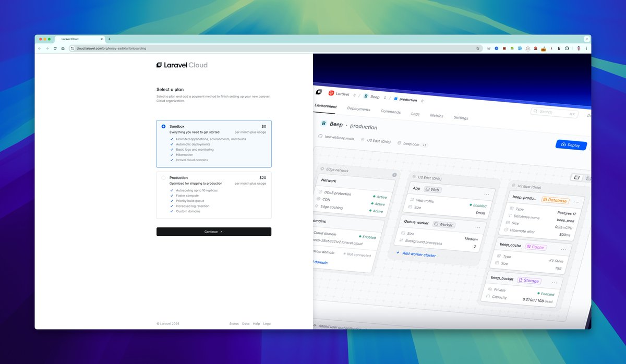Switch to the Metrics tab
626x364 pixels.
437,116
